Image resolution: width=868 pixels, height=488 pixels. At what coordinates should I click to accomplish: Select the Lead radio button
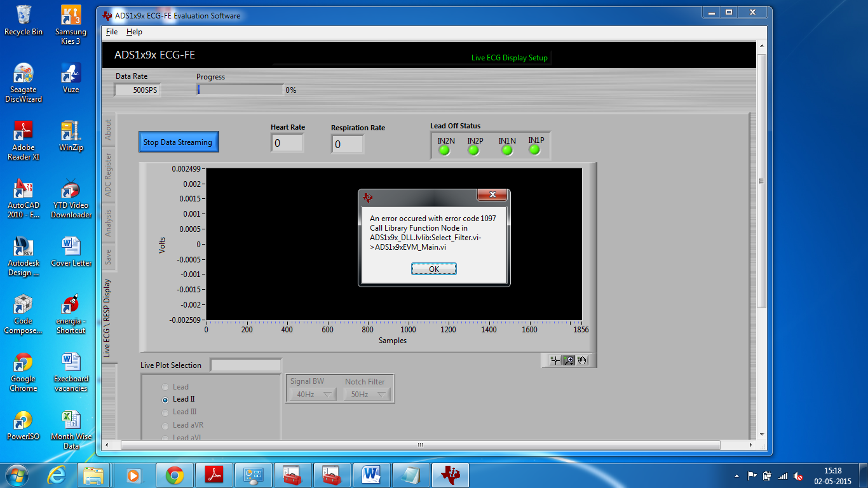[166, 387]
